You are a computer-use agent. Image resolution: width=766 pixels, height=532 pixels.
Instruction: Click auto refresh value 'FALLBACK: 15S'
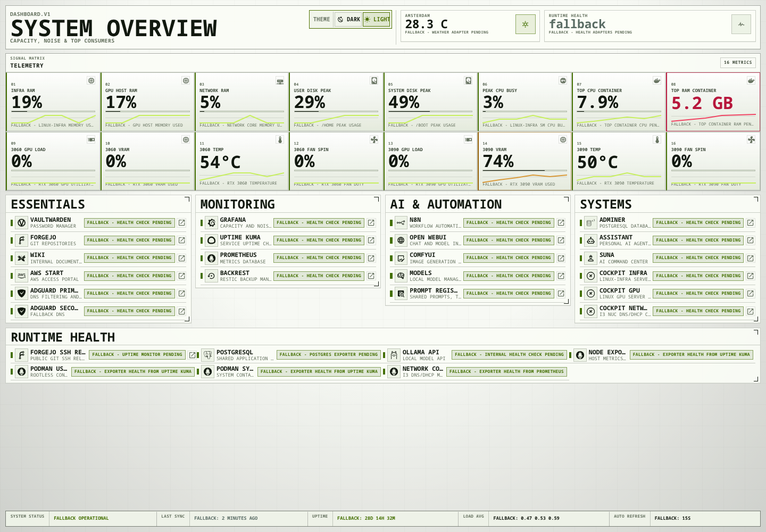point(672,518)
